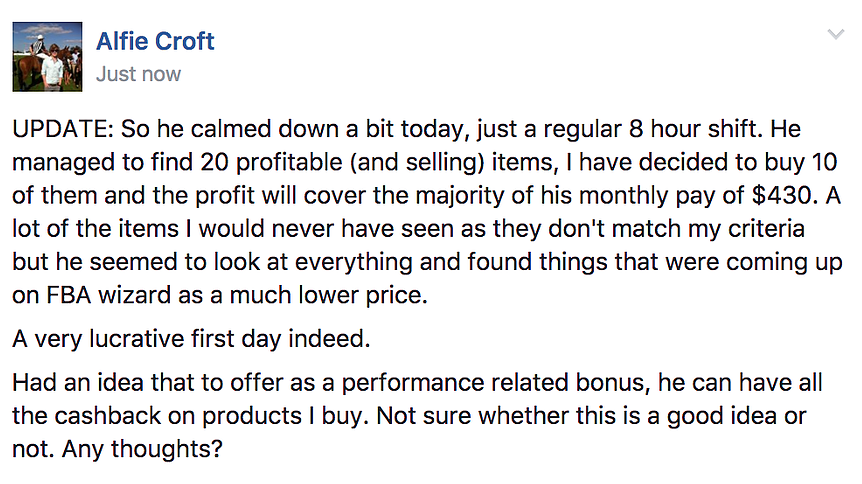Click the 'match my criteria' phrase

pyautogui.click(x=708, y=229)
